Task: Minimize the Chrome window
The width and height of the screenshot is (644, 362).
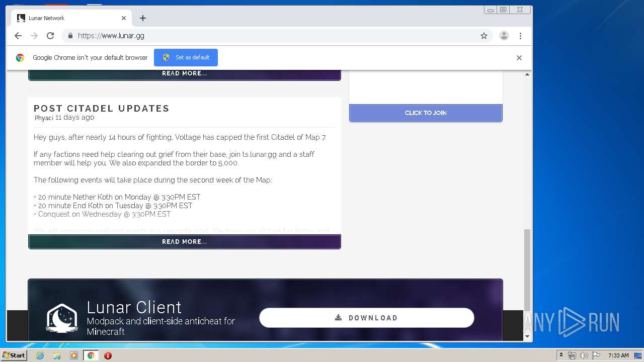Action: [x=491, y=10]
